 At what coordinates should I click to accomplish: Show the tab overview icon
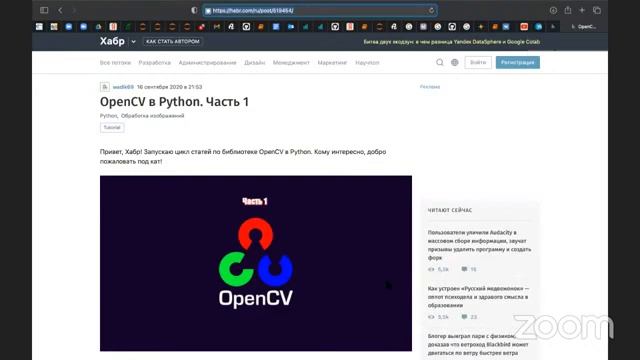(x=597, y=10)
